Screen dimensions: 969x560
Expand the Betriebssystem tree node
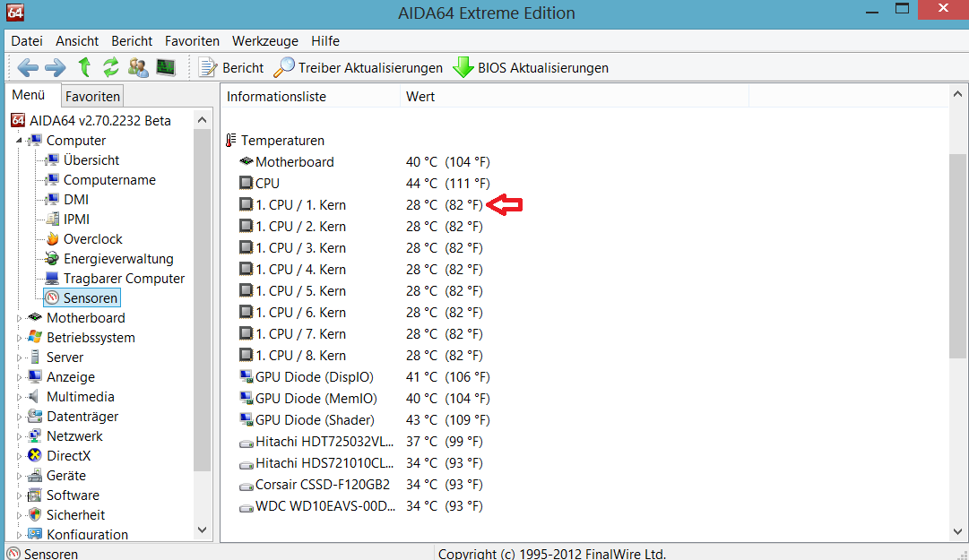click(19, 339)
